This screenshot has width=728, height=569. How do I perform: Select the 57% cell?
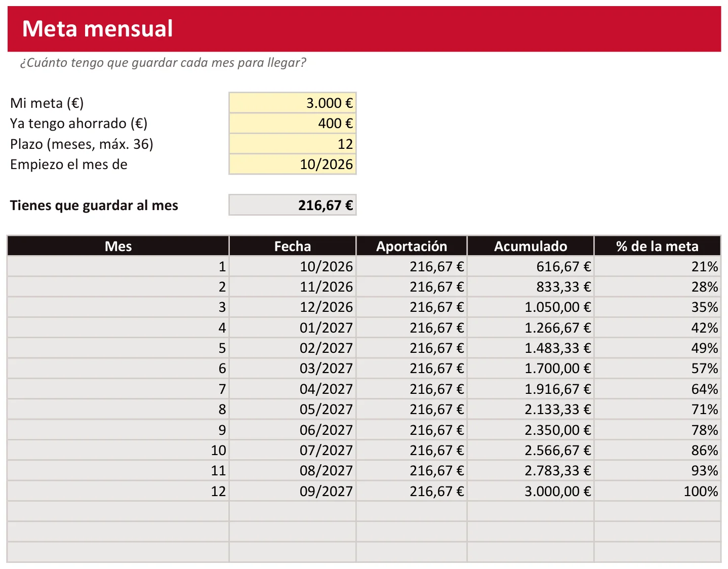tap(657, 368)
